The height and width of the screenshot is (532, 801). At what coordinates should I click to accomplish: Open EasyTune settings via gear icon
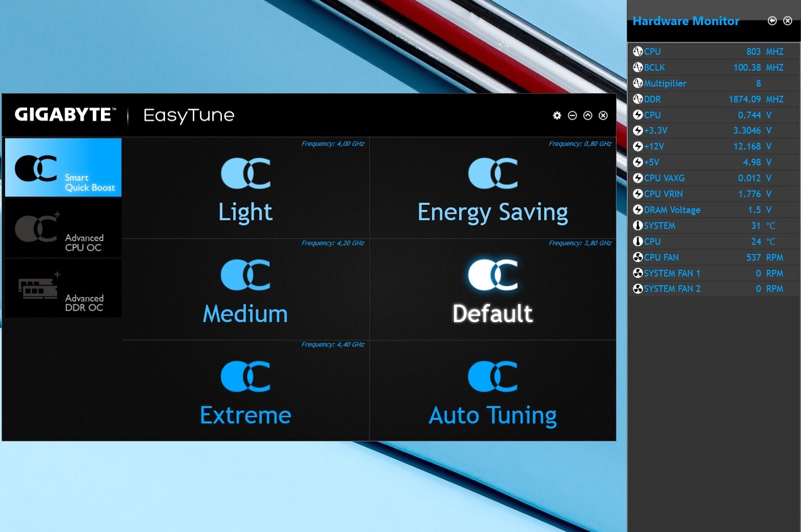[557, 115]
